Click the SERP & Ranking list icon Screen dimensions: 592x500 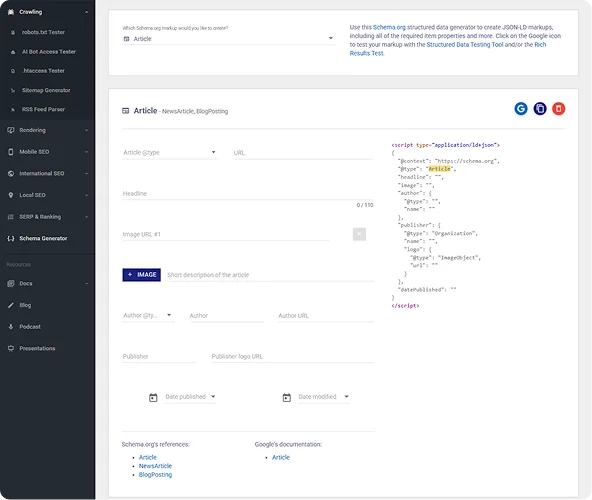click(x=11, y=217)
